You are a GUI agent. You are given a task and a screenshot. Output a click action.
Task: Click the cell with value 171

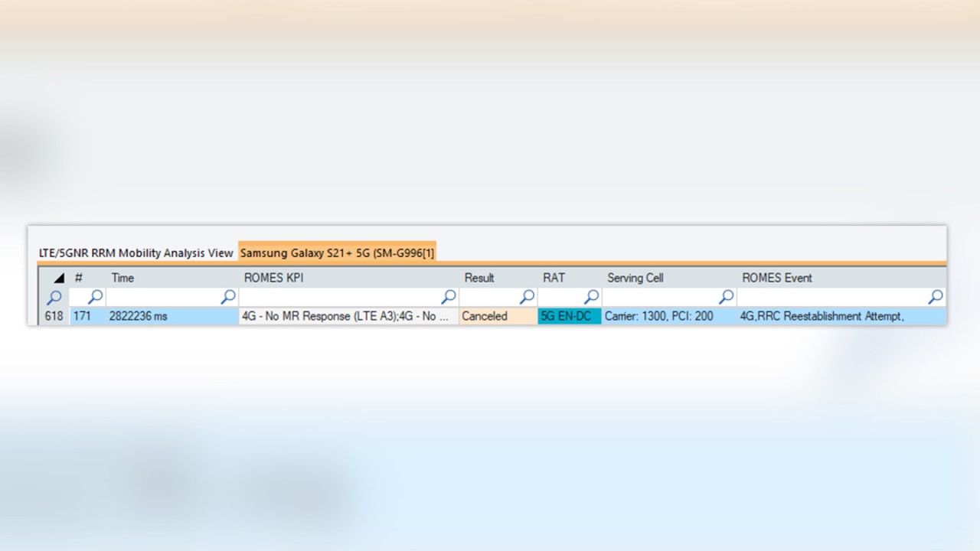pyautogui.click(x=87, y=316)
